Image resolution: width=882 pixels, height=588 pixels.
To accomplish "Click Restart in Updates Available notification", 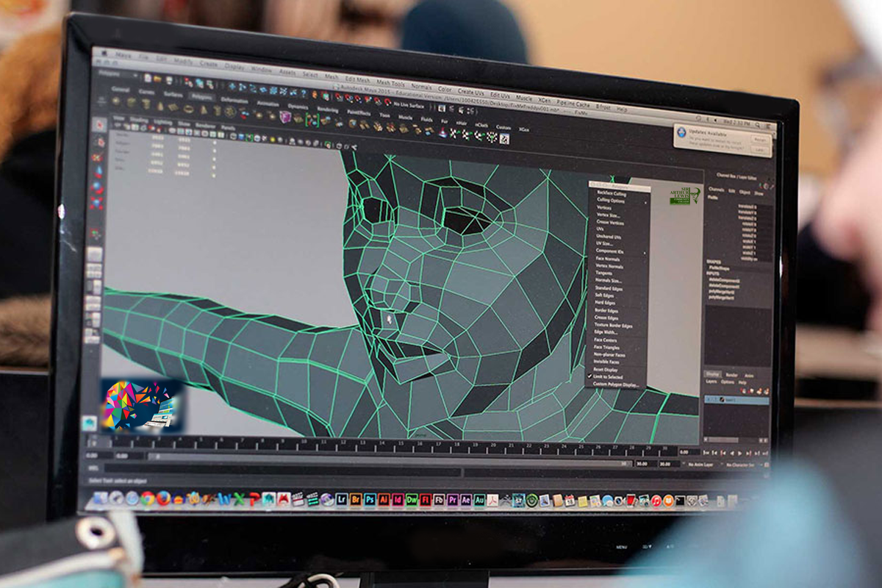I will [x=759, y=139].
